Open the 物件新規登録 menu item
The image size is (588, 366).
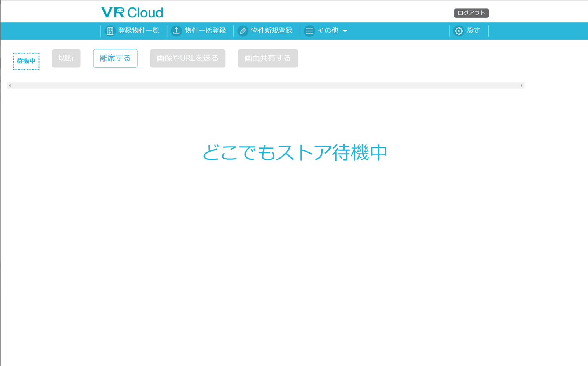(x=272, y=31)
